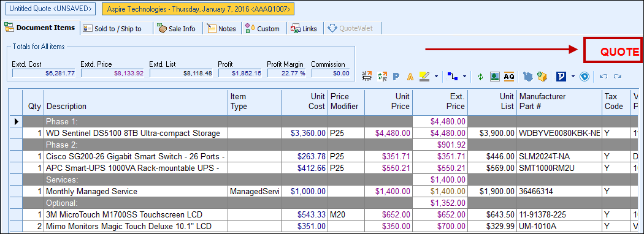644x234 pixels.
Task: Click the green refresh arrows icon
Action: point(480,77)
